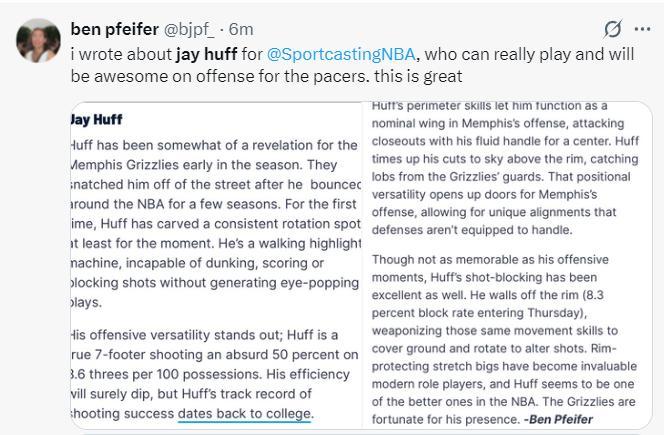Click the "dates back to college" underlined text
Image resolution: width=664 pixels, height=435 pixels.
(245, 413)
